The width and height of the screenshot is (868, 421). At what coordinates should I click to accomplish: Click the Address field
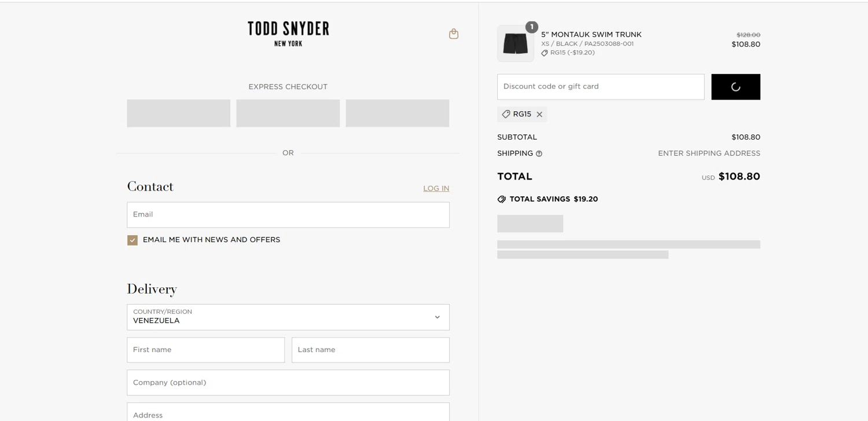288,412
